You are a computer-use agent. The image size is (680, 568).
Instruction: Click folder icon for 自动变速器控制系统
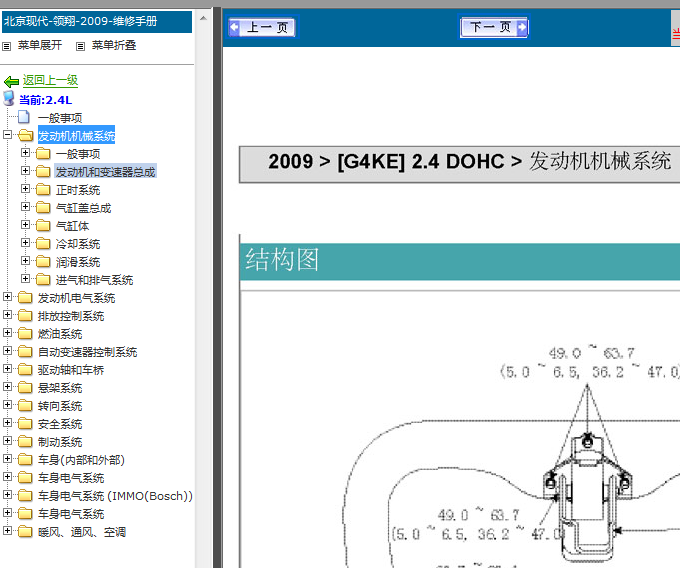point(25,352)
